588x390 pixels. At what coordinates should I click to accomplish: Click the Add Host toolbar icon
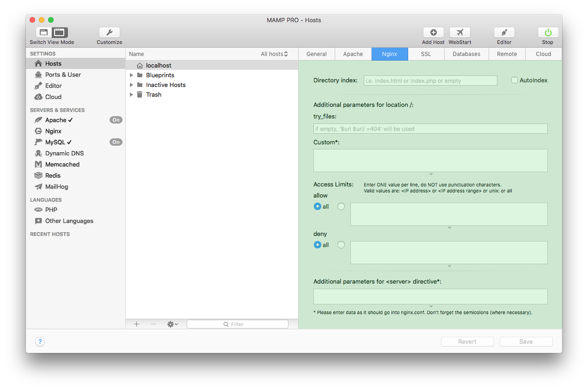pos(433,33)
